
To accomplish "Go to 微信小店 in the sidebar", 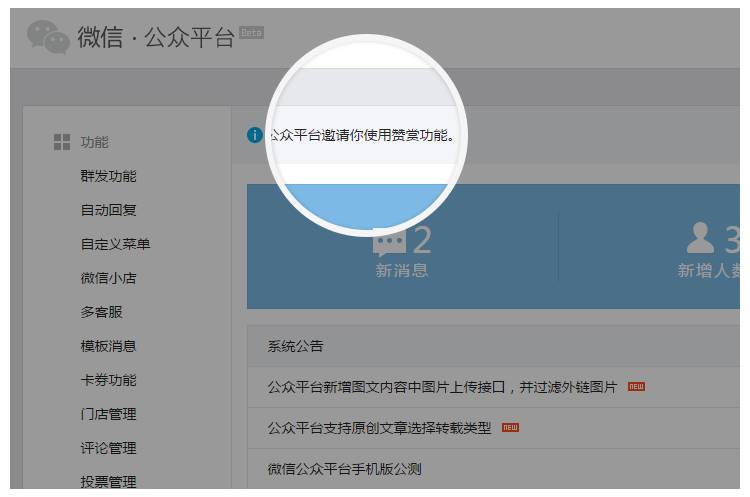I will (x=109, y=278).
